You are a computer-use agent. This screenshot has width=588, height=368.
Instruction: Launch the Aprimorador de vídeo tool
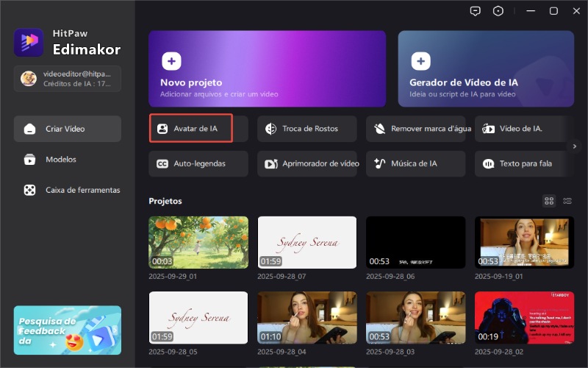point(306,163)
